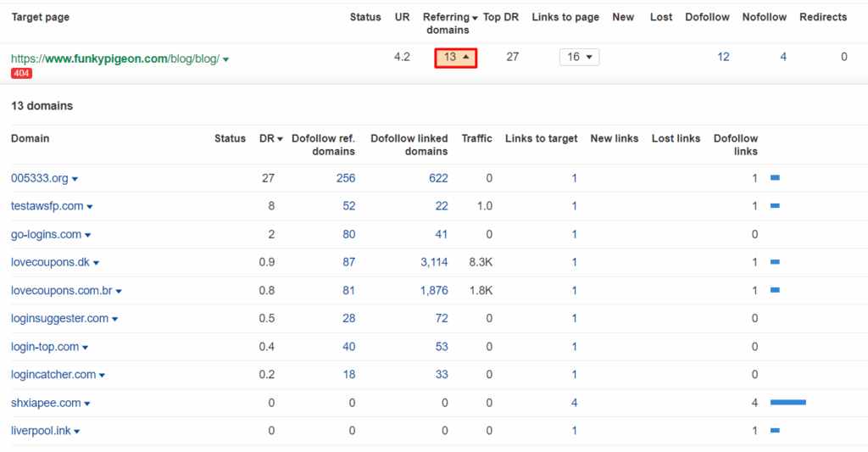Sort table by DR column header
Viewport: 868px width, 452px height.
pos(270,138)
